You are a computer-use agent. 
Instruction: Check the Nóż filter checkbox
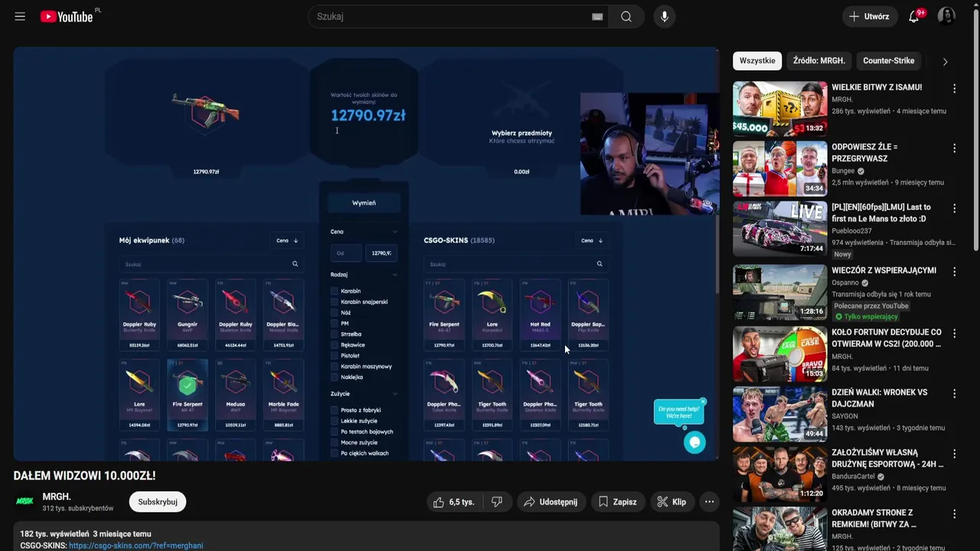[335, 312]
